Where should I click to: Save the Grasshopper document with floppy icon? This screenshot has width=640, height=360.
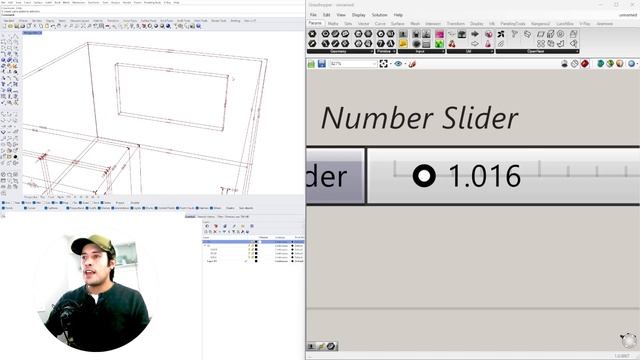pos(322,64)
